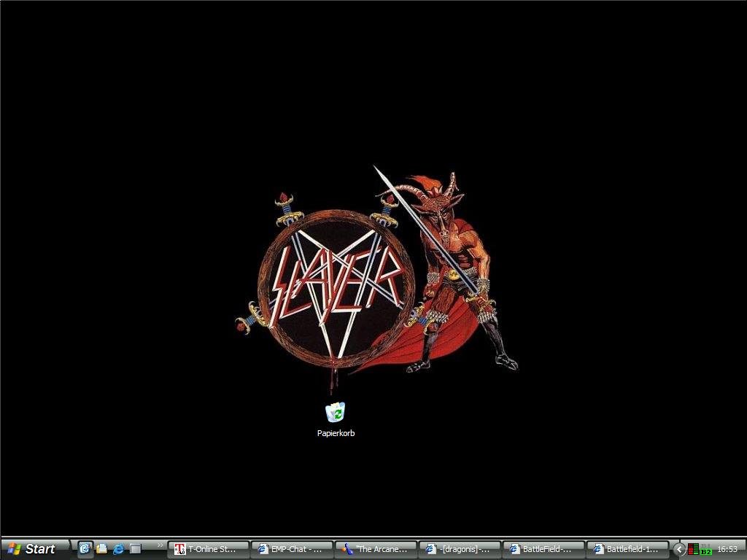Select the Papierkorb recycle bin icon
Image resolution: width=747 pixels, height=560 pixels.
click(x=336, y=412)
